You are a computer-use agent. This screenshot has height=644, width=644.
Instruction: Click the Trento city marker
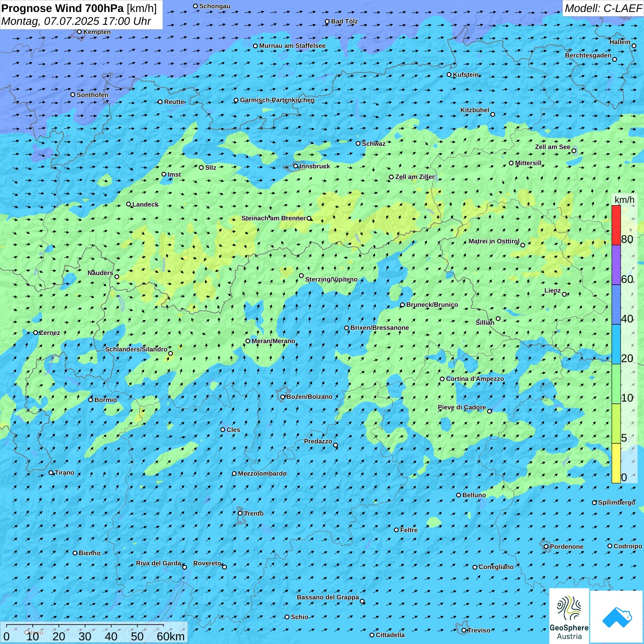(240, 513)
